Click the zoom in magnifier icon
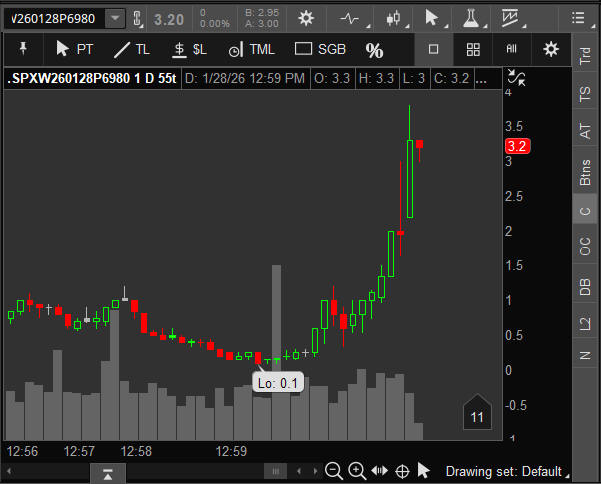Image resolution: width=601 pixels, height=484 pixels. 356,471
